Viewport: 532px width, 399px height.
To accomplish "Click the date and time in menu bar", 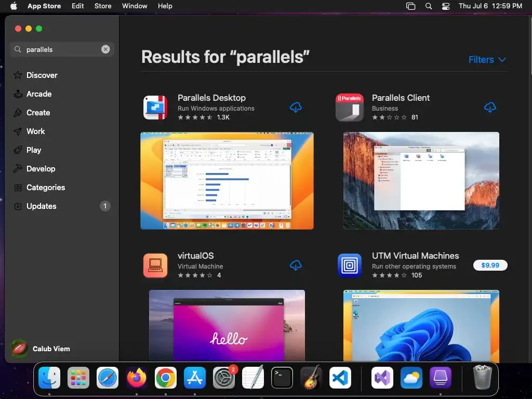I will pyautogui.click(x=490, y=6).
